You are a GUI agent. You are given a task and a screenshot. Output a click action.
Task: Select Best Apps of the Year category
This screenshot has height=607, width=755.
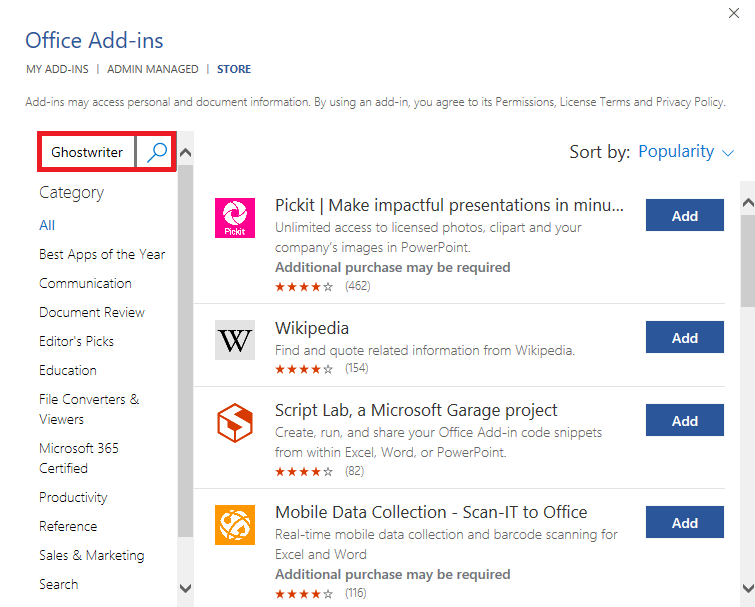coord(102,254)
